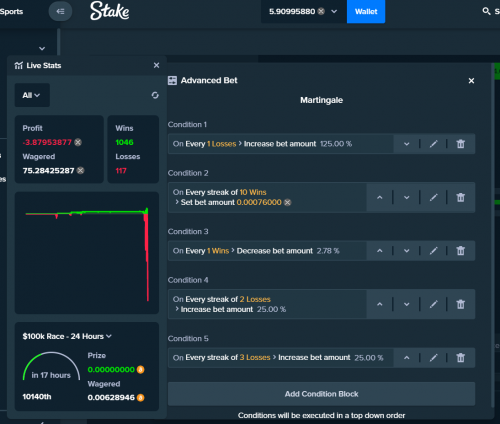
Task: Edit Condition 2 using pencil icon
Action: pos(433,197)
